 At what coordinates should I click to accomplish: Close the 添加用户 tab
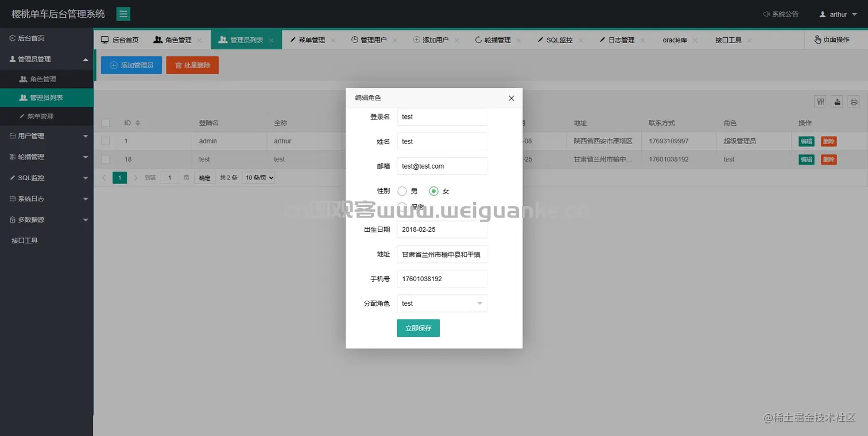(456, 40)
